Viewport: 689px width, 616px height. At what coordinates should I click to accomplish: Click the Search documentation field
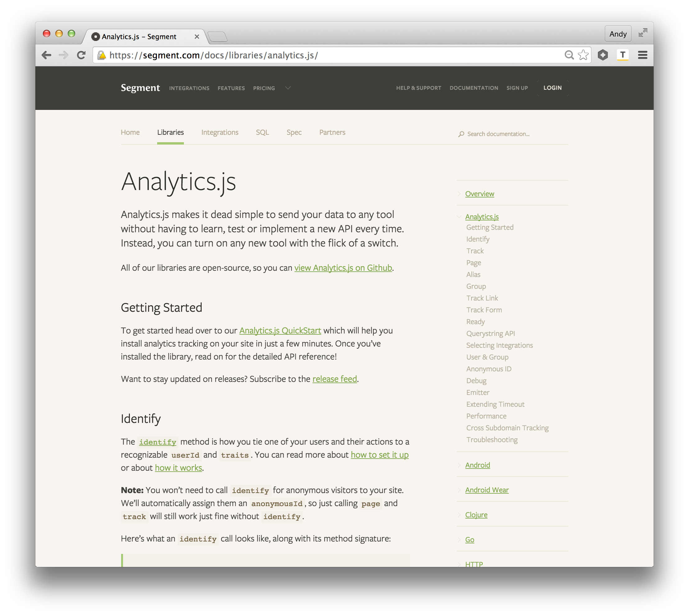[x=508, y=134]
